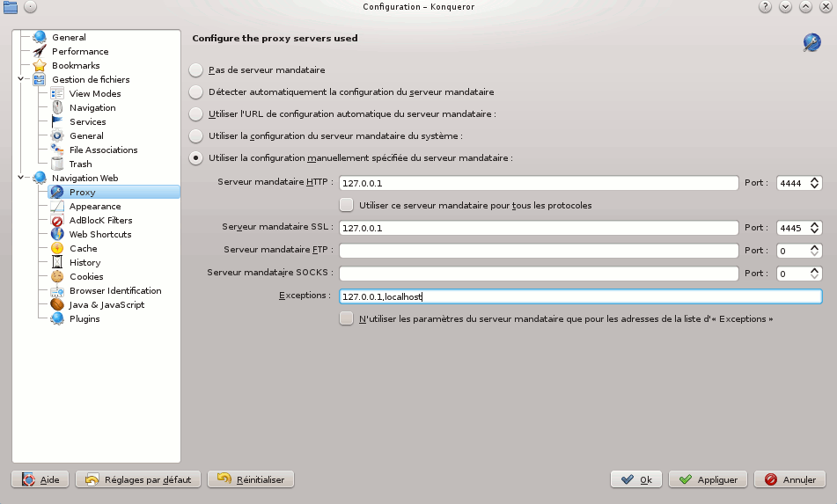Screen dimensions: 837x504
Task: Click the History hourglass icon
Action: pyautogui.click(x=57, y=262)
